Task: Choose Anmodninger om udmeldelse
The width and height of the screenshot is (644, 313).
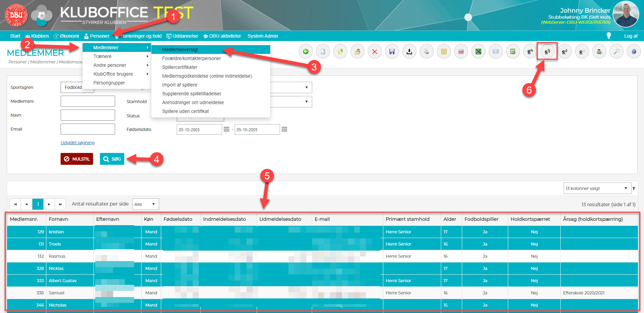Action: coord(211,102)
